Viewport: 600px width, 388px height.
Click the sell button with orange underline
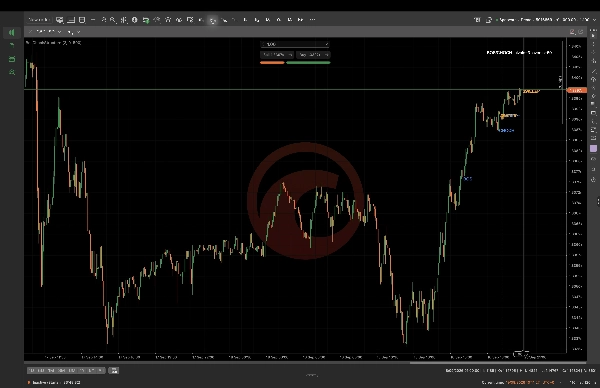tap(277, 55)
